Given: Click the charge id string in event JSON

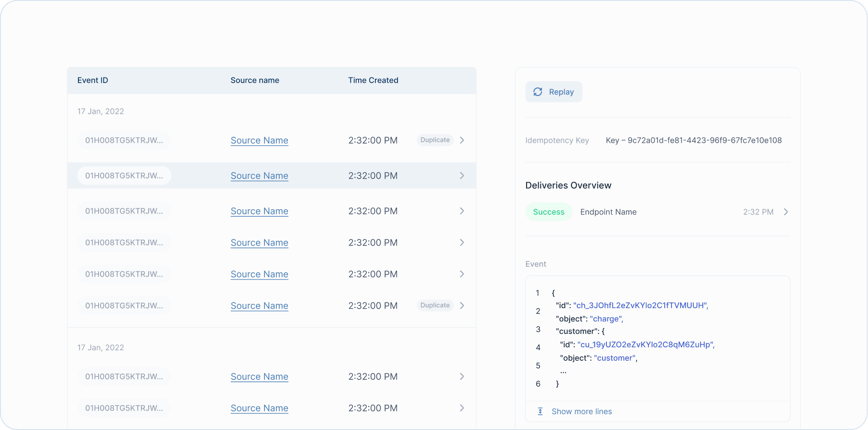Looking at the screenshot, I should point(640,305).
